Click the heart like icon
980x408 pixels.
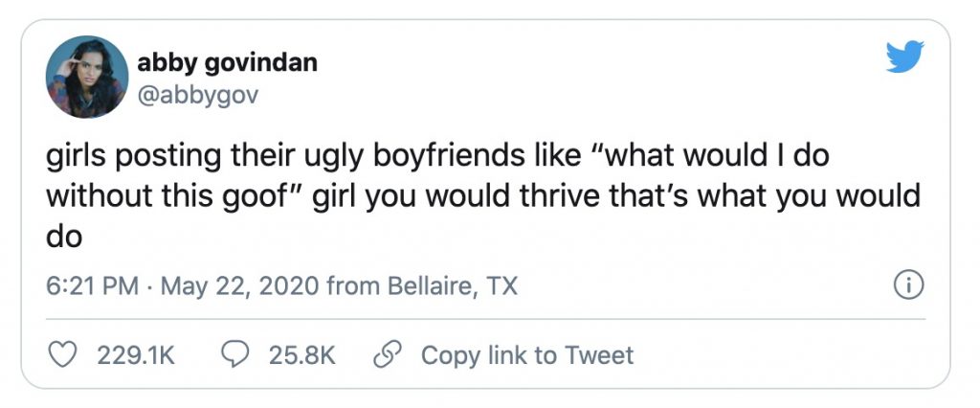(63, 355)
